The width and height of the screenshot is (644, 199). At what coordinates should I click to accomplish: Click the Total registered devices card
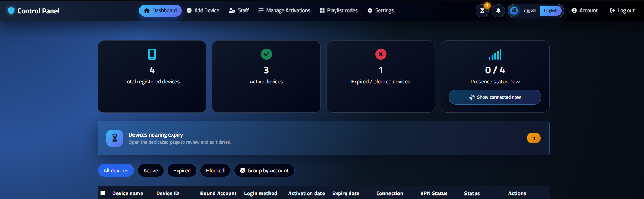(152, 76)
